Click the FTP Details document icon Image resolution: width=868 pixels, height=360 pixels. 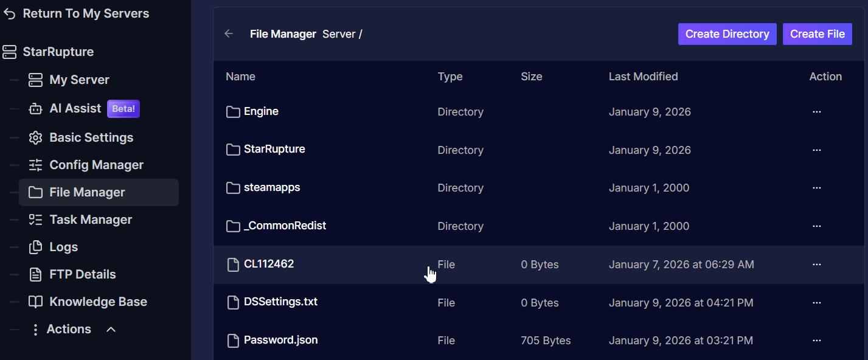[x=35, y=274]
